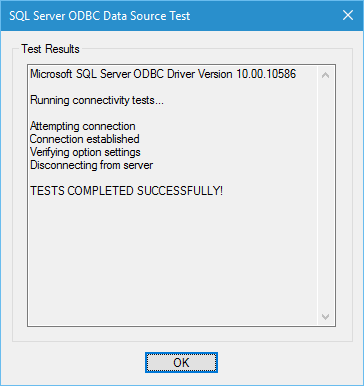Click the TESTS COMPLETED text
364x386 pixels.
[x=83, y=191]
